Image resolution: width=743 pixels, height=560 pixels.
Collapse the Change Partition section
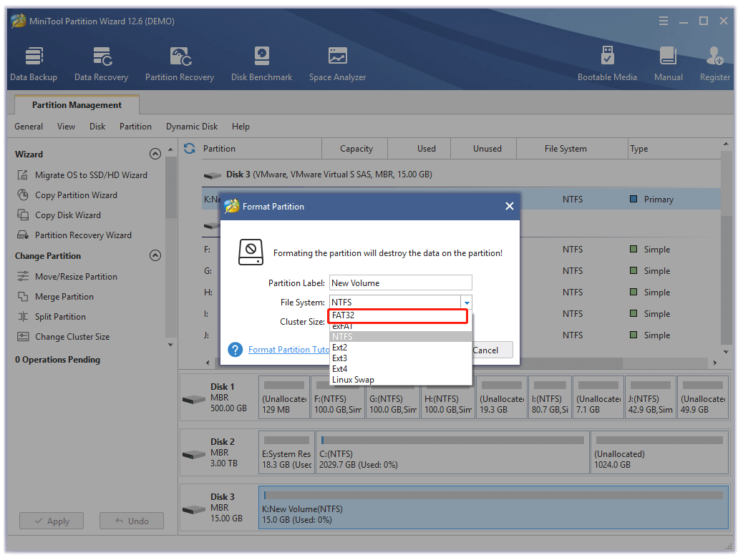(x=155, y=255)
